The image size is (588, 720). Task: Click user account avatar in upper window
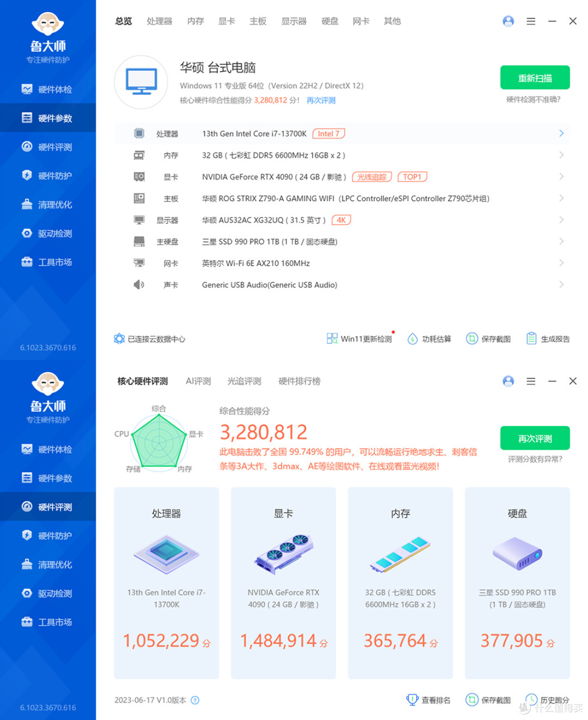pyautogui.click(x=509, y=21)
